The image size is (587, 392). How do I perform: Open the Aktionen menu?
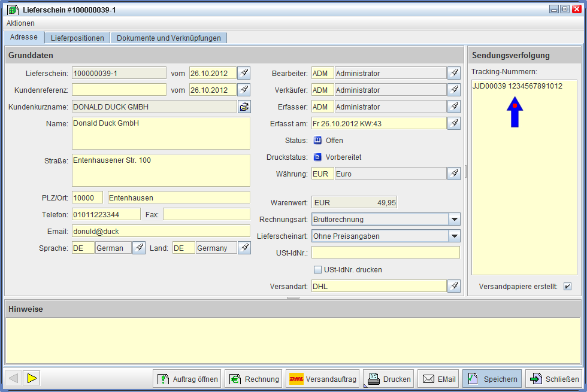tap(20, 23)
